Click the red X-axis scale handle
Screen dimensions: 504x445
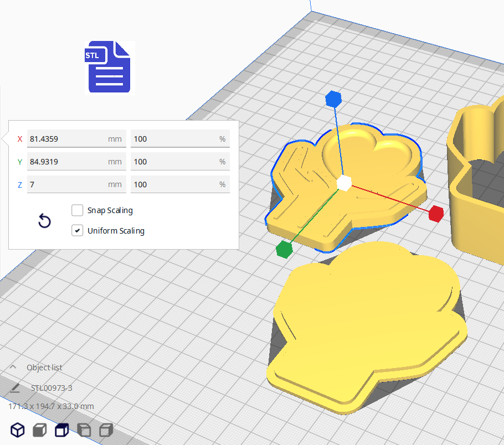pos(436,213)
